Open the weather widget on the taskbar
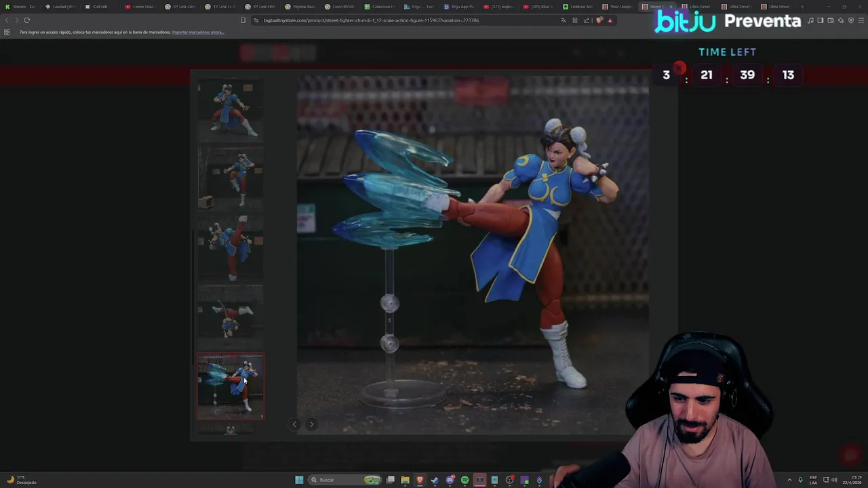This screenshot has width=868, height=488. (x=20, y=480)
